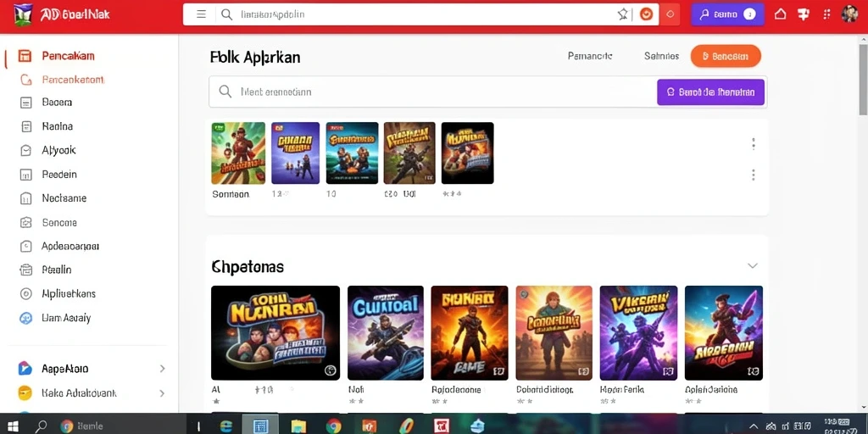
Task: Click the app logo in the top-left corner
Action: click(x=22, y=14)
